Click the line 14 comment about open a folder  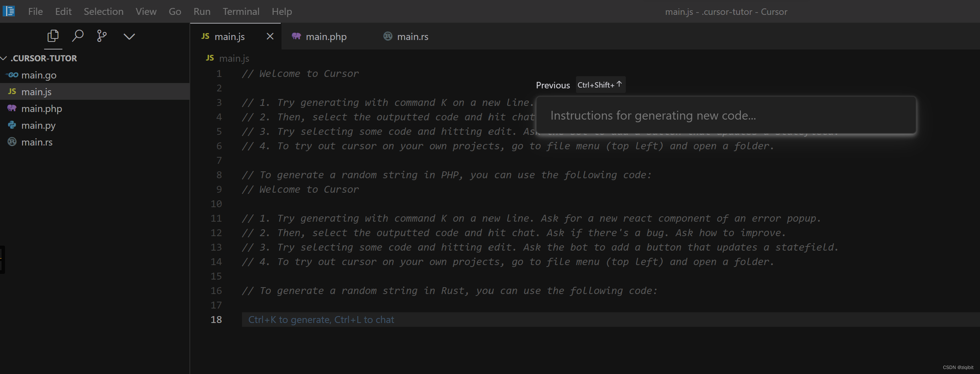click(x=508, y=262)
